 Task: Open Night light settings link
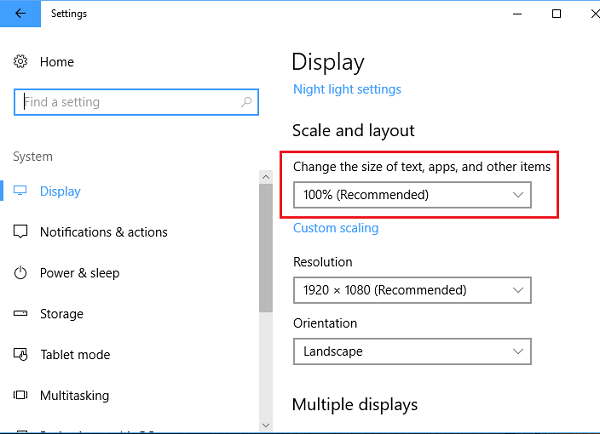347,89
